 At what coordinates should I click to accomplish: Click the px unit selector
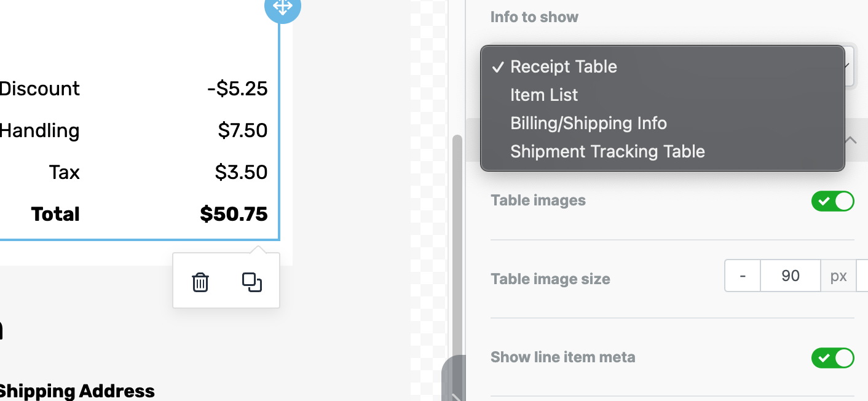(838, 276)
